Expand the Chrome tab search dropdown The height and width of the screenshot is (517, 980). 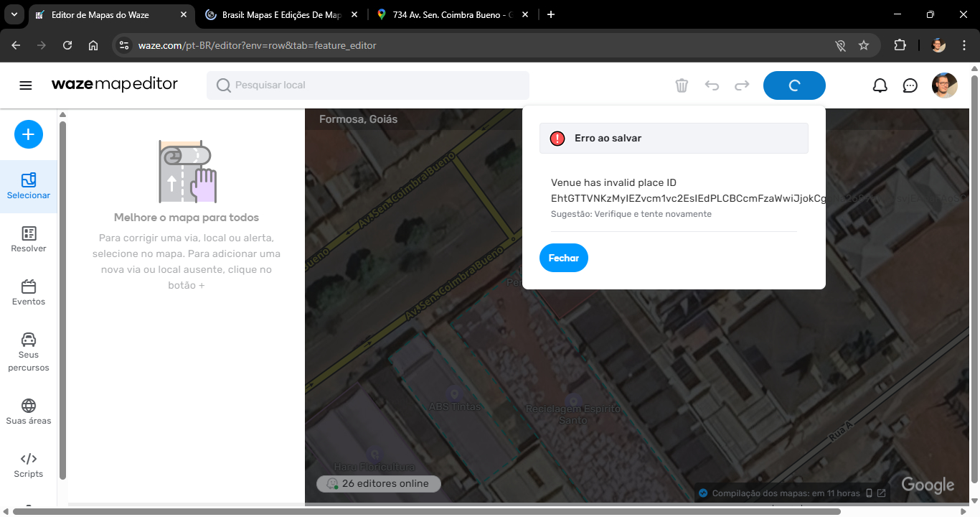click(14, 14)
